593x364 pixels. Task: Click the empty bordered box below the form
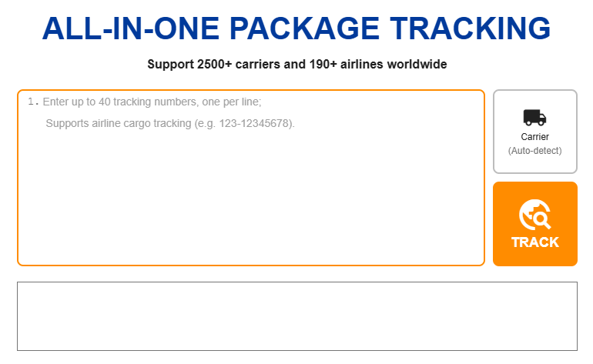coord(296,316)
